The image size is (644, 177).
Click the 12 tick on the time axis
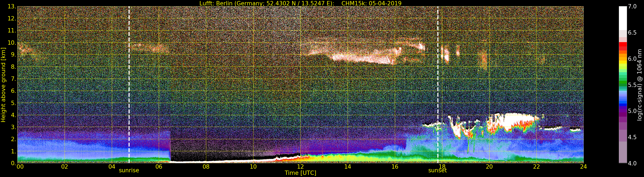(300, 166)
